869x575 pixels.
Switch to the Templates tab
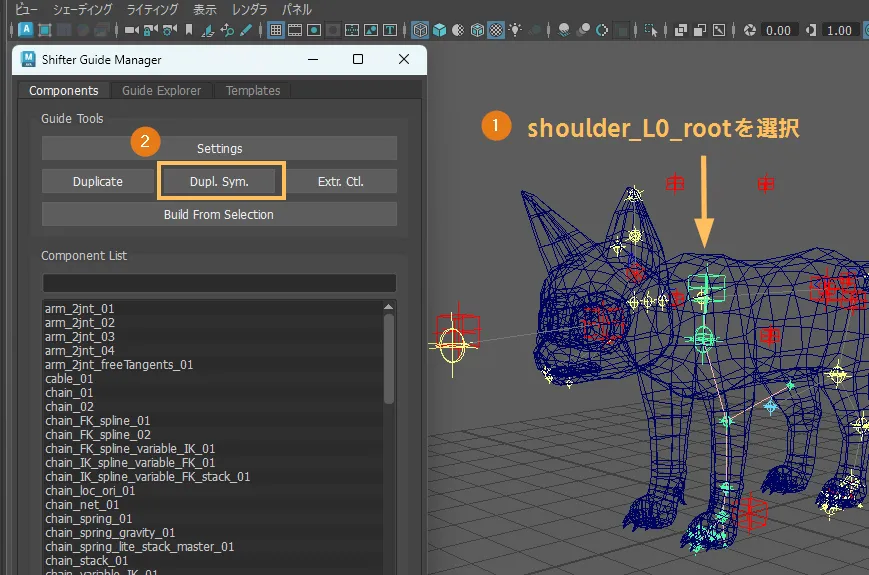click(x=253, y=90)
